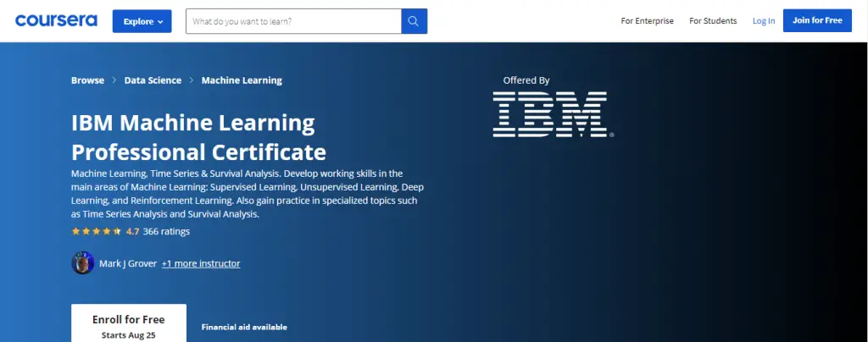Click the Log In link
868x342 pixels.
click(x=763, y=21)
